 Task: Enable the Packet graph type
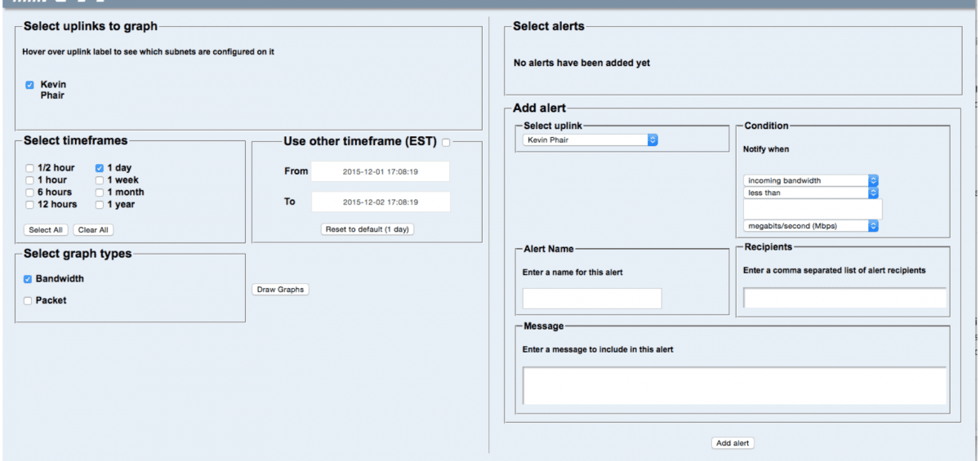28,301
